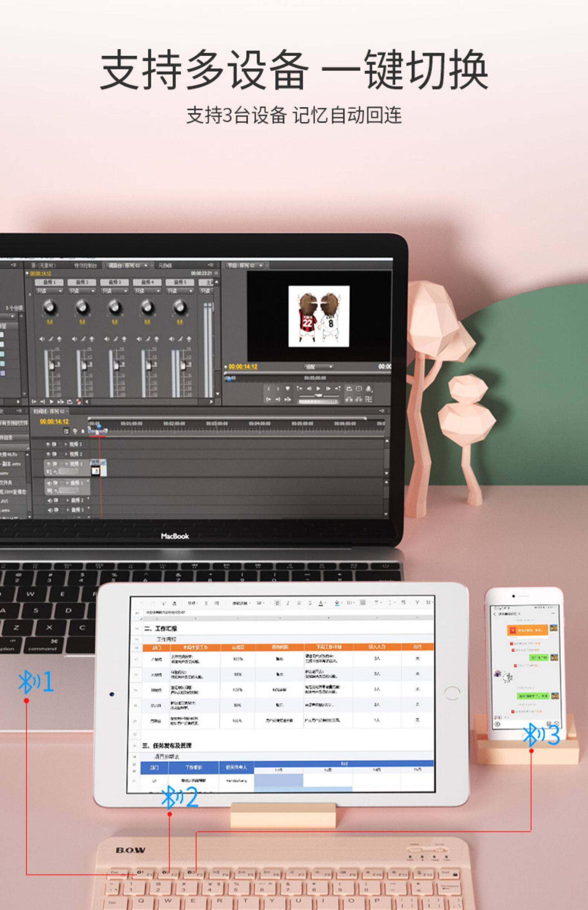The image size is (588, 910).
Task: Start playback in the program monitor
Action: click(x=318, y=388)
